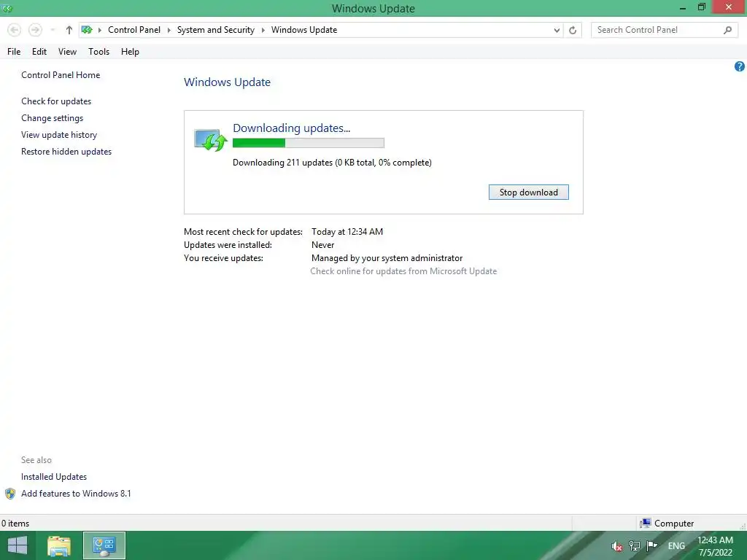Open File Explorer from the taskbar
Image resolution: width=747 pixels, height=560 pixels.
click(59, 545)
